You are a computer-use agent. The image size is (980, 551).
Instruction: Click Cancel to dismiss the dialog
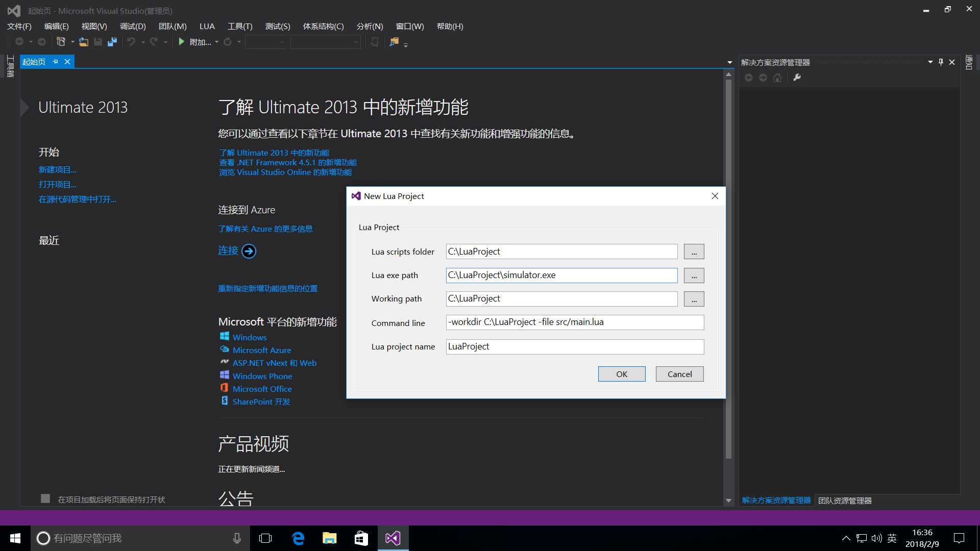click(x=679, y=373)
